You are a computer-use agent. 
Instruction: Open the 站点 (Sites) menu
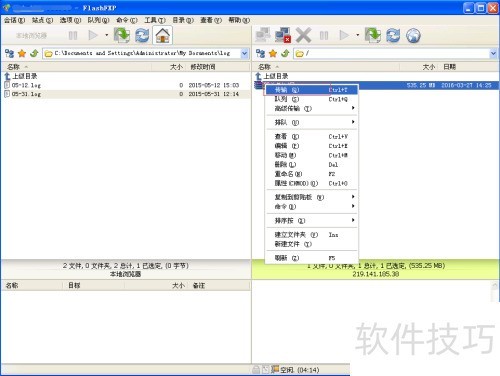click(42, 20)
